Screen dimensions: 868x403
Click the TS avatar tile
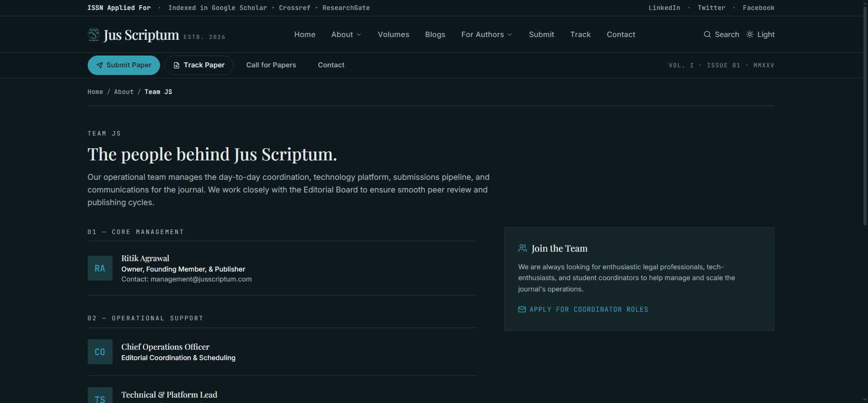tap(100, 395)
